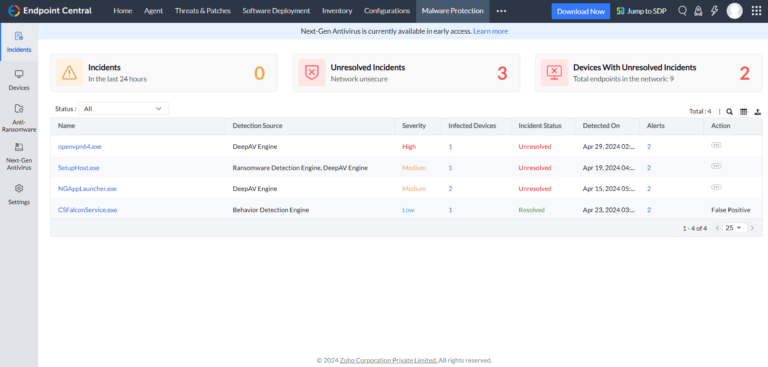Open action menu for SetupHost.exe row
This screenshot has height=367, width=768.
coord(716,166)
